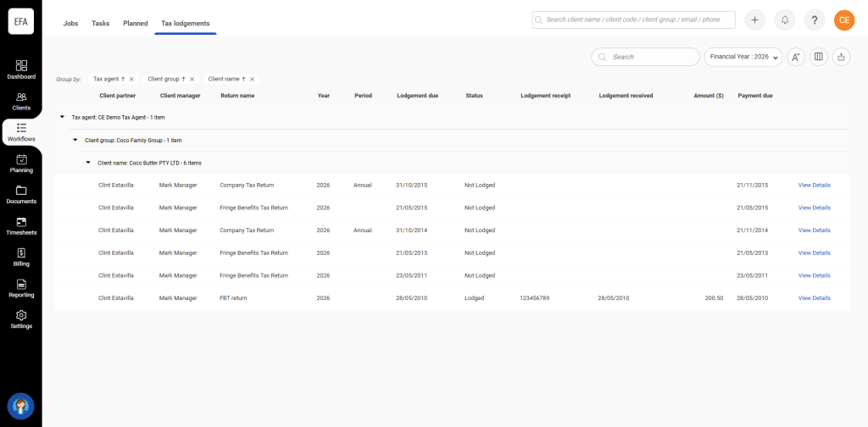Screen dimensions: 868x427
Task: Sort by the Period column header
Action: (363, 96)
